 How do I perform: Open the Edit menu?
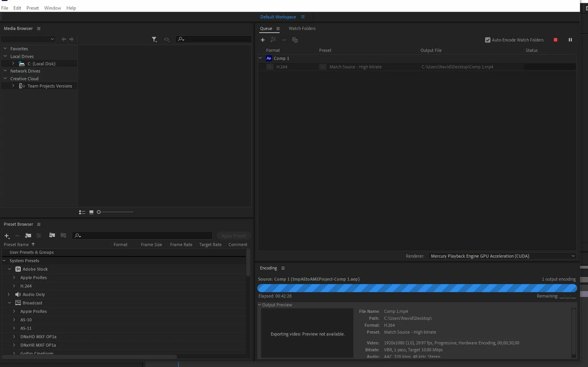[17, 8]
